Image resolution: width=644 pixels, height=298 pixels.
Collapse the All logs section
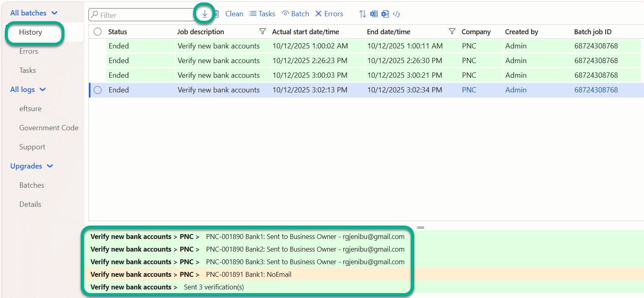[x=43, y=90]
